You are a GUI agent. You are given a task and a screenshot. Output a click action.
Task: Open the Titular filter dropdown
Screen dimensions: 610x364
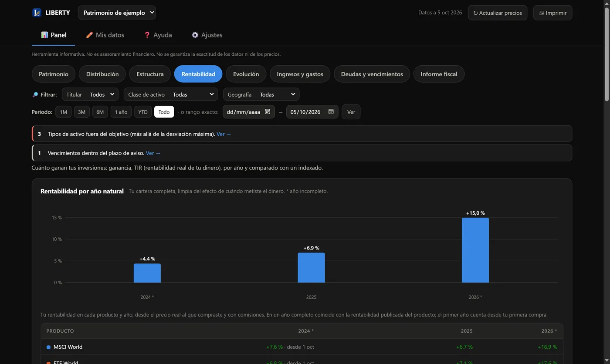[90, 94]
